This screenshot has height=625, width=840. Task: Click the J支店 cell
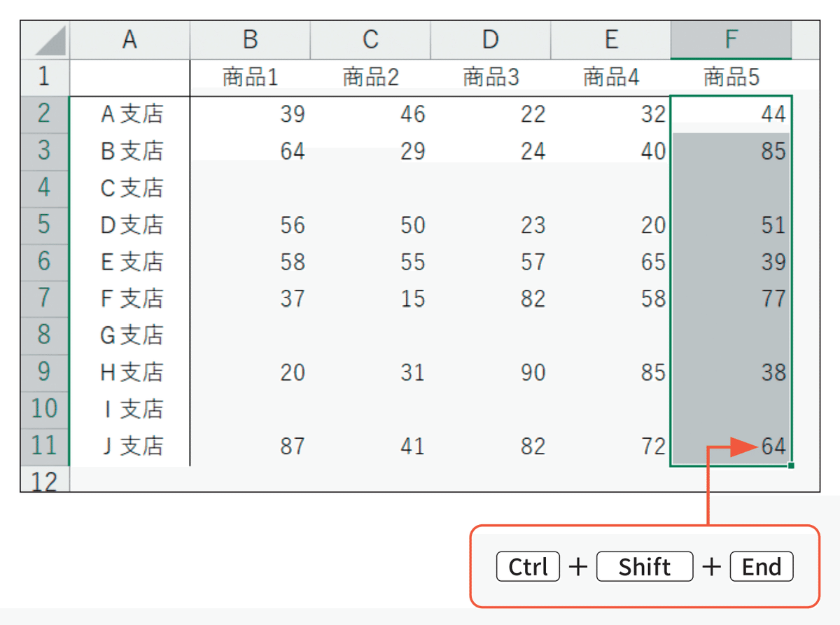(130, 447)
